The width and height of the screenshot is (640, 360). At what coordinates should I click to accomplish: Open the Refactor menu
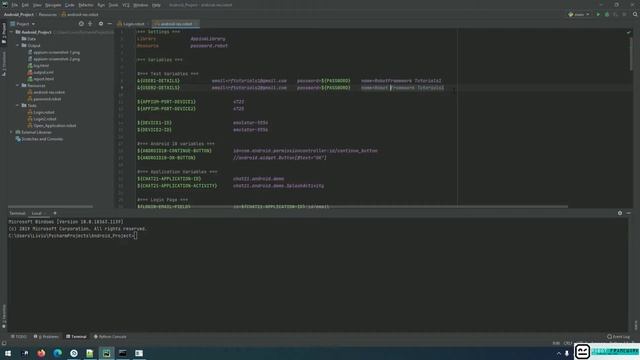pos(86,5)
